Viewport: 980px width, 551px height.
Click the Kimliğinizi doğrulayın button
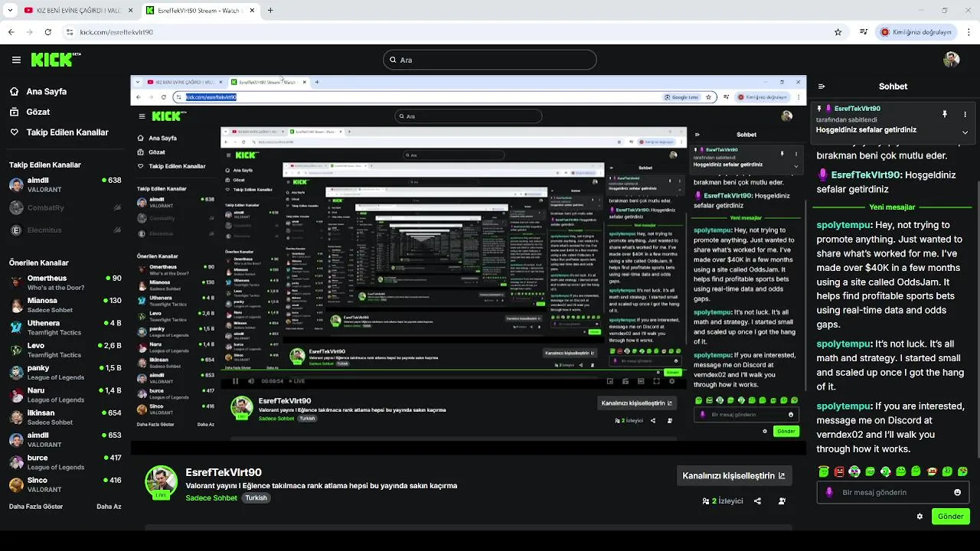pyautogui.click(x=916, y=32)
